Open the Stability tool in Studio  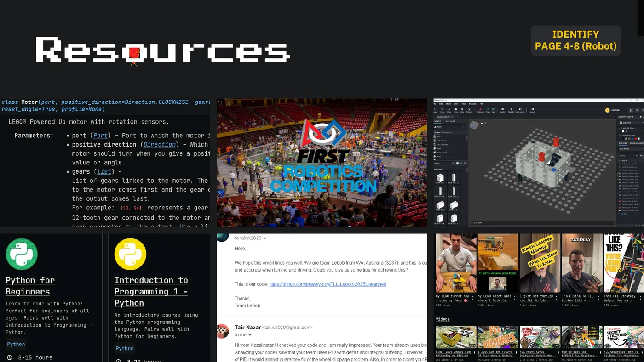pyautogui.click(x=511, y=110)
